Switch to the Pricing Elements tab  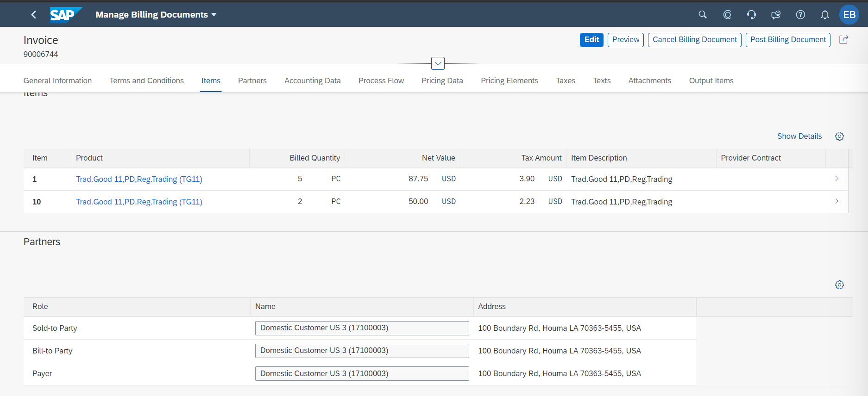pos(509,80)
